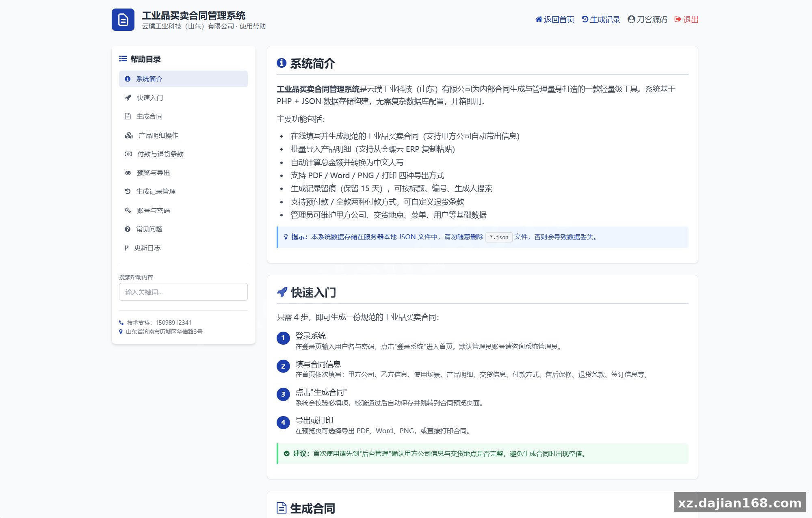Screen dimensions: 812x518
Task: Click the lightbulb icon in the 提示 box
Action: click(286, 237)
